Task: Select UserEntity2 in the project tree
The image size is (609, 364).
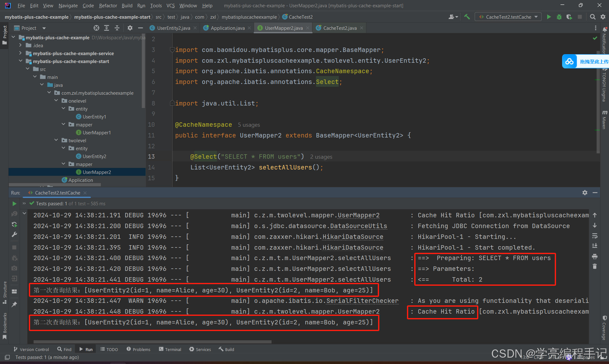Action: 94,156
